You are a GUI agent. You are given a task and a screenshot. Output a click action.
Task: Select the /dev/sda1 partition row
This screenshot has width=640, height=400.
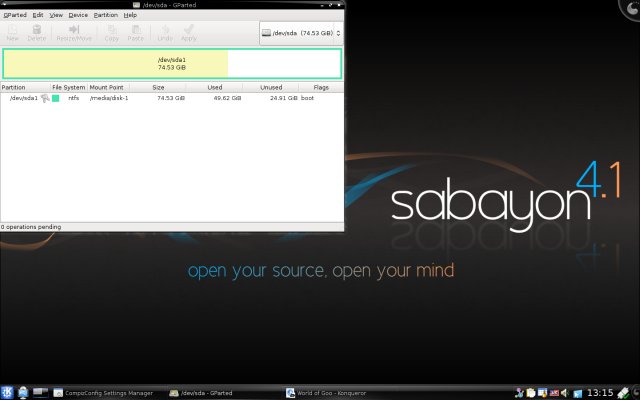tap(172, 98)
